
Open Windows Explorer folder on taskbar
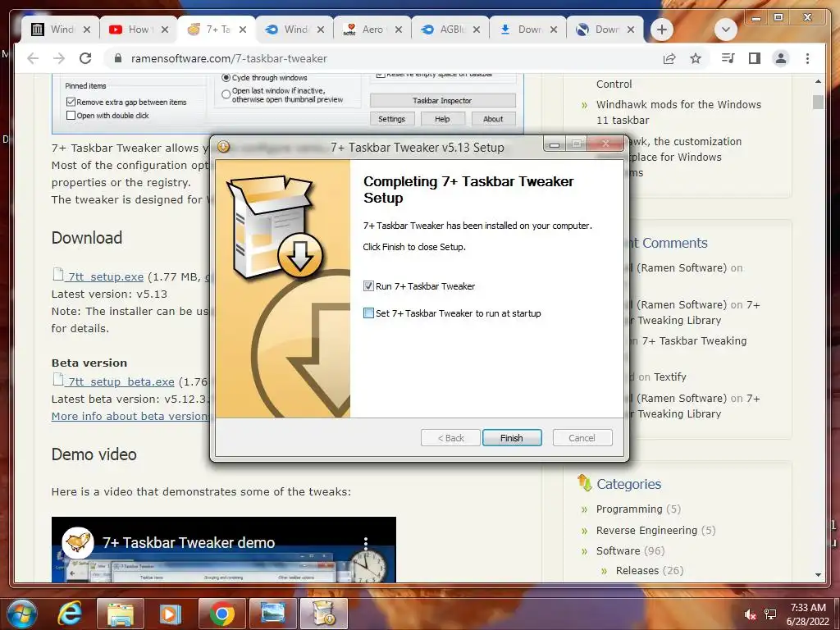(120, 614)
